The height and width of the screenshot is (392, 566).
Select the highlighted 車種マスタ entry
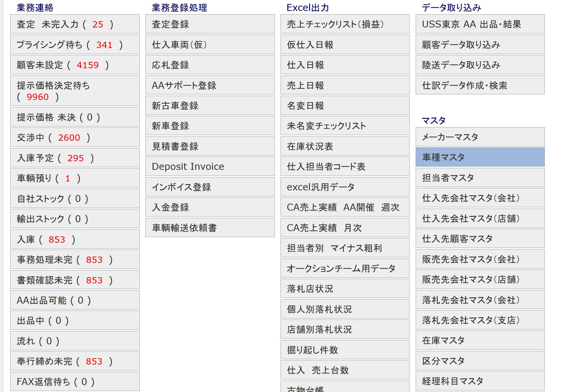tap(479, 157)
